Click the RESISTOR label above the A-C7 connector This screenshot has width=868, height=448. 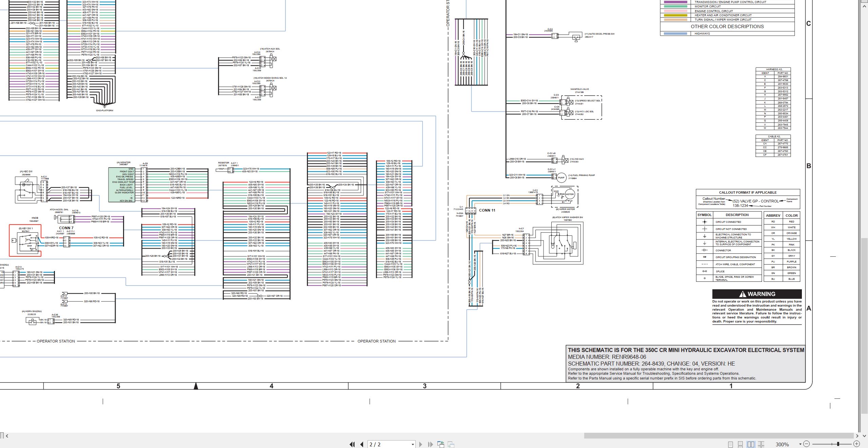(223, 163)
